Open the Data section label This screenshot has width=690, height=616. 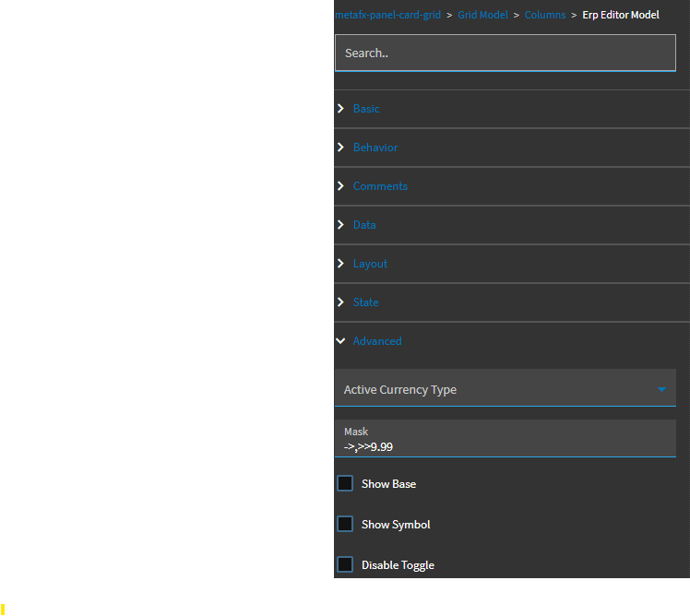pyautogui.click(x=364, y=225)
